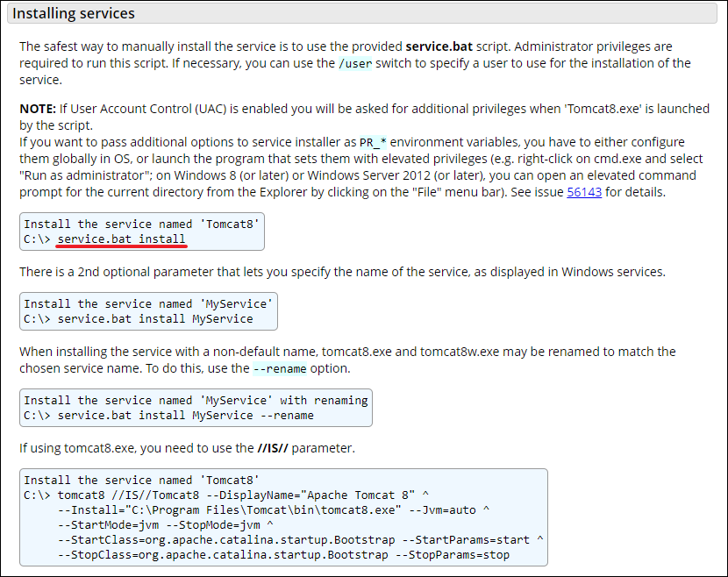Click the bold 'NOTE:' label
The height and width of the screenshot is (577, 728).
click(x=38, y=109)
